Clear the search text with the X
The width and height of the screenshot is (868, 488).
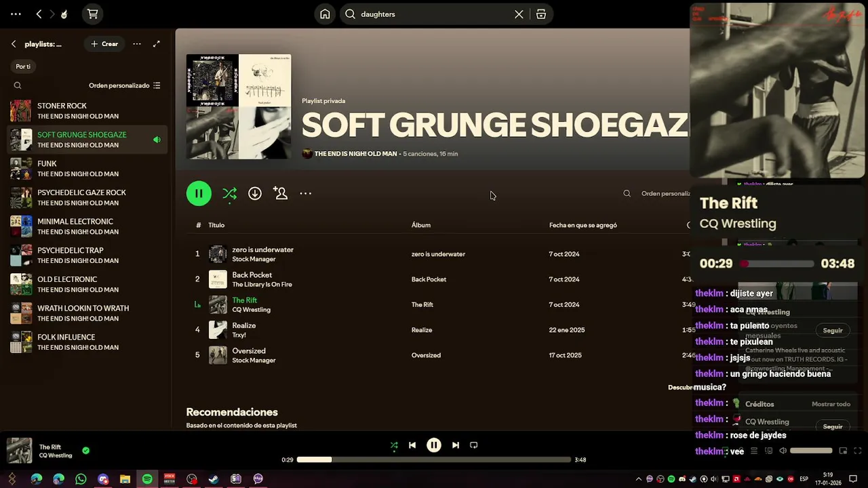coord(519,14)
